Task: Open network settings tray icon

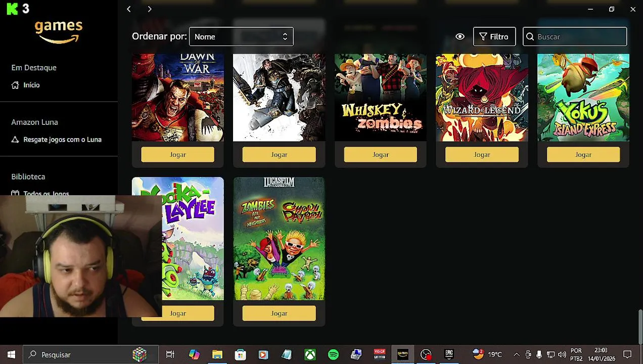Action: point(550,354)
